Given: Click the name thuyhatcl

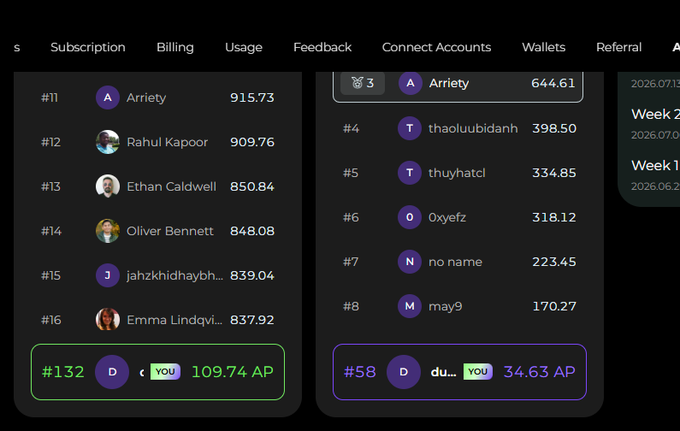Looking at the screenshot, I should [x=457, y=173].
